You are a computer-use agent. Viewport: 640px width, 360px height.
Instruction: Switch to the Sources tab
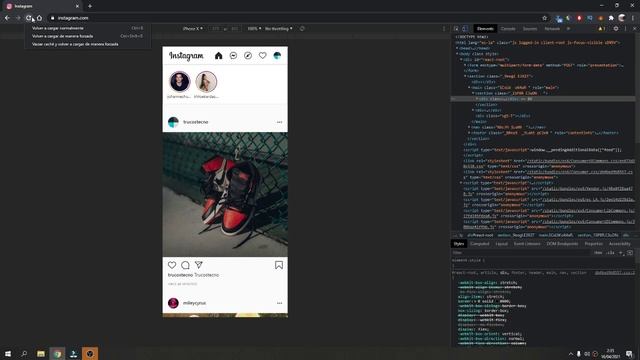(x=530, y=29)
